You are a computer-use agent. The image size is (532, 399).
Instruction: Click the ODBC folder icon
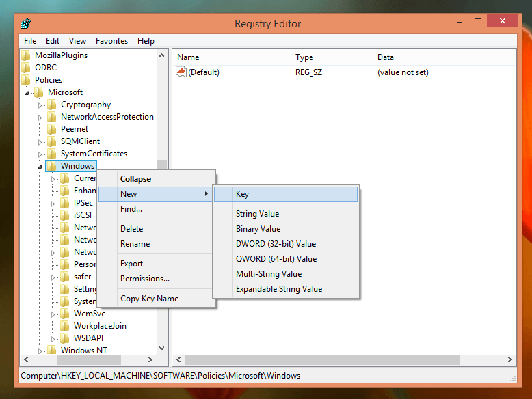(x=26, y=68)
